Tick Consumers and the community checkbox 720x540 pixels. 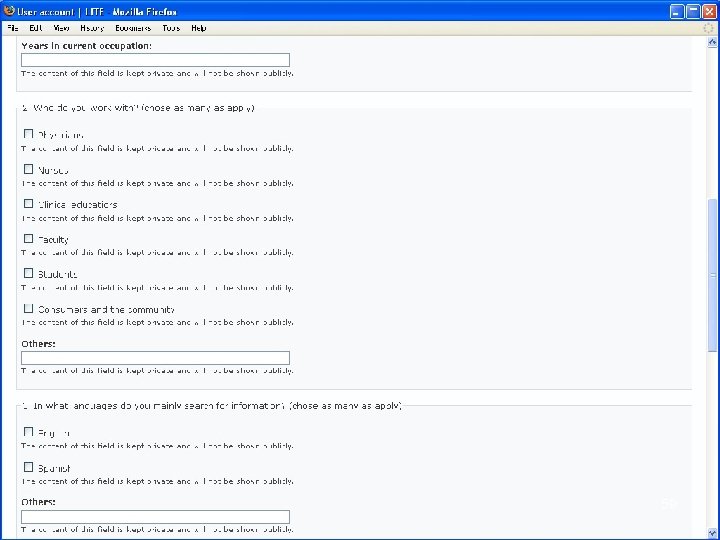[x=28, y=308]
